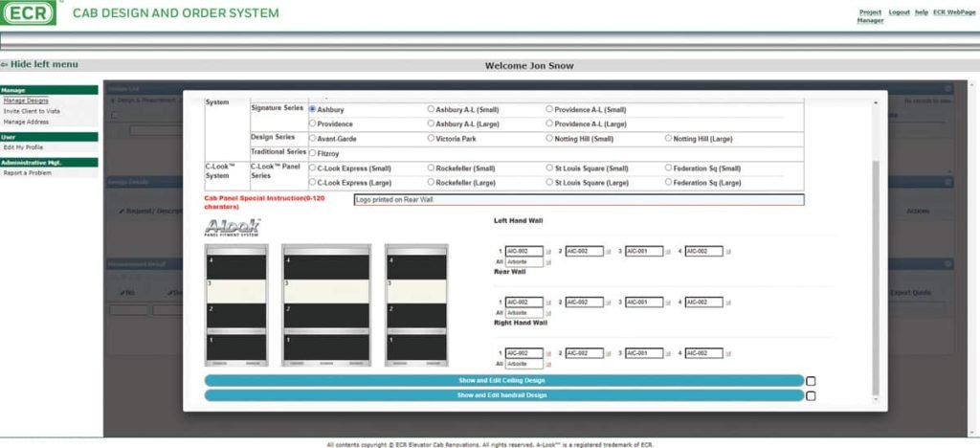This screenshot has width=980, height=448.
Task: Click picker icon beside Rear Wall All field
Action: tap(548, 313)
